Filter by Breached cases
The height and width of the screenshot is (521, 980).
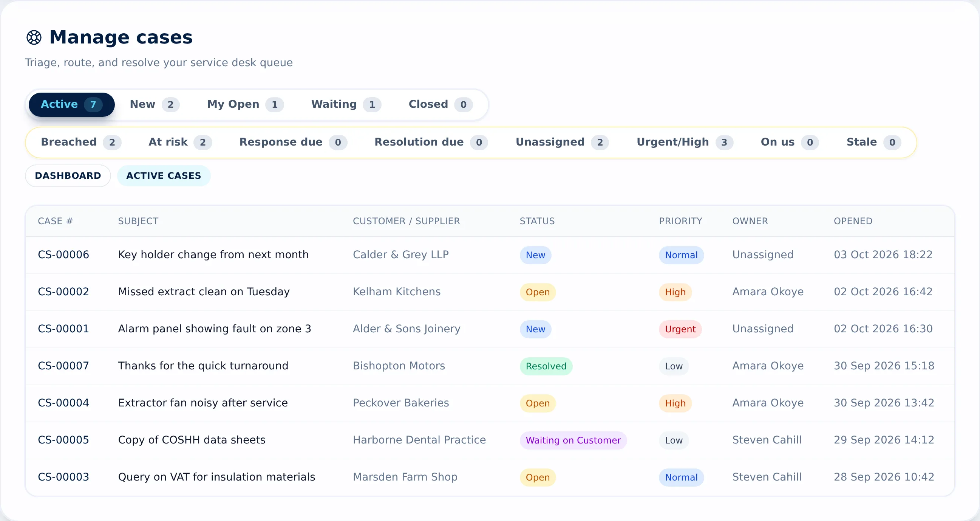80,142
